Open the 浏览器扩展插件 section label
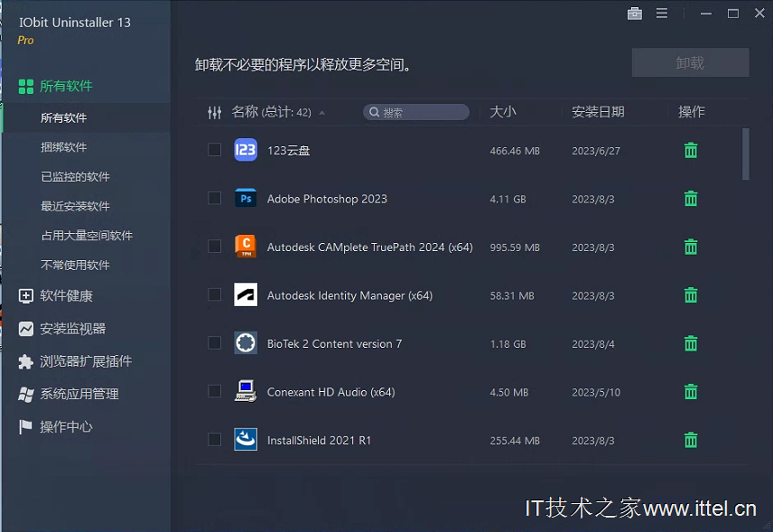Screen dimensions: 773x532 (x=86, y=362)
